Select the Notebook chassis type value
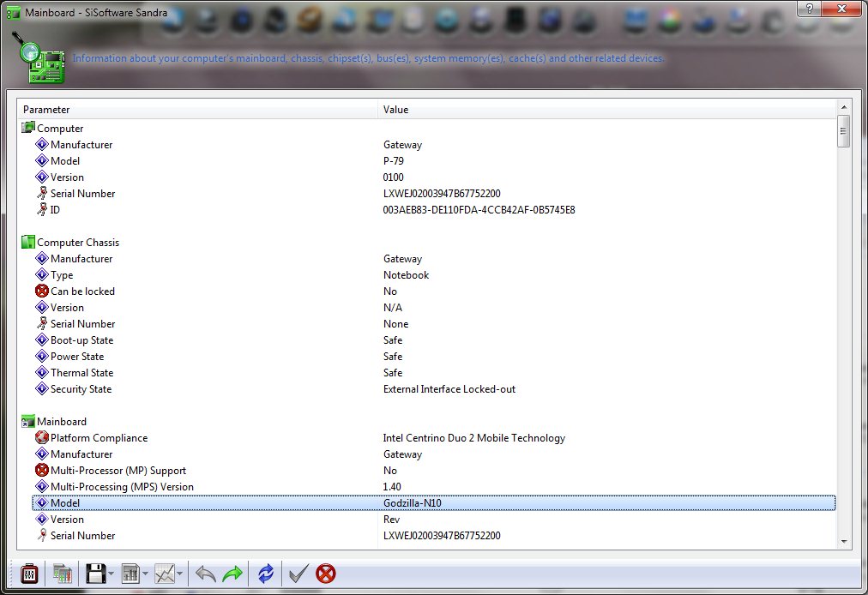The height and width of the screenshot is (595, 868). pos(406,275)
